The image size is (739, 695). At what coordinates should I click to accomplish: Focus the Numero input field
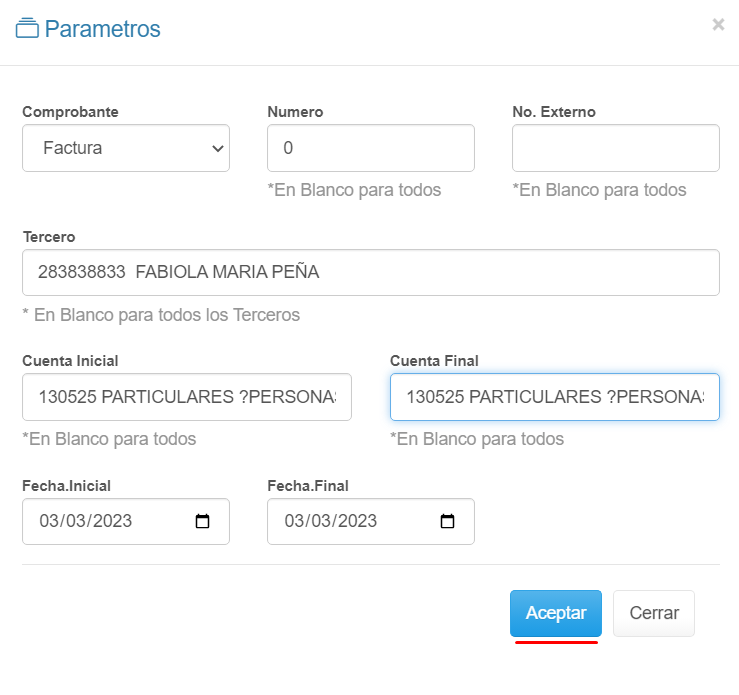click(370, 148)
